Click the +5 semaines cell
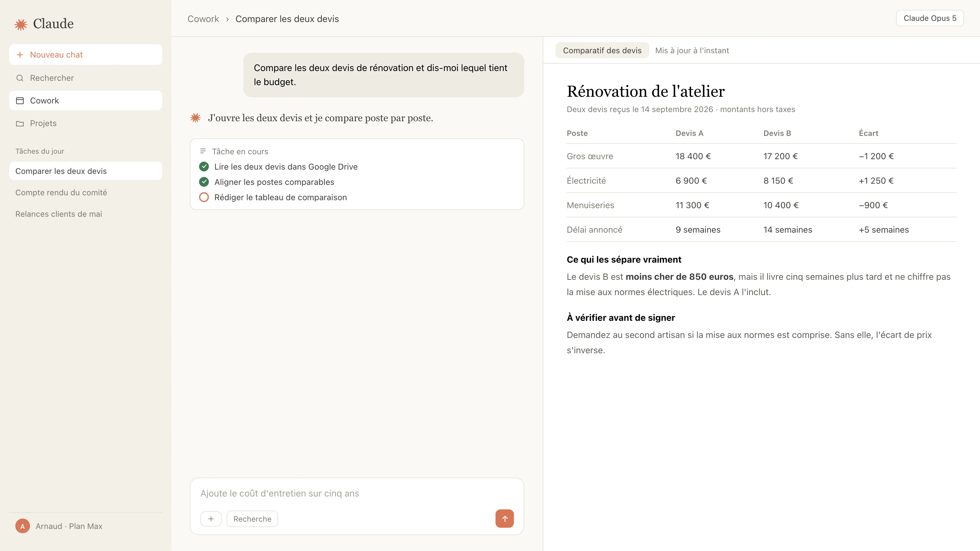The height and width of the screenshot is (551, 980). coord(884,230)
